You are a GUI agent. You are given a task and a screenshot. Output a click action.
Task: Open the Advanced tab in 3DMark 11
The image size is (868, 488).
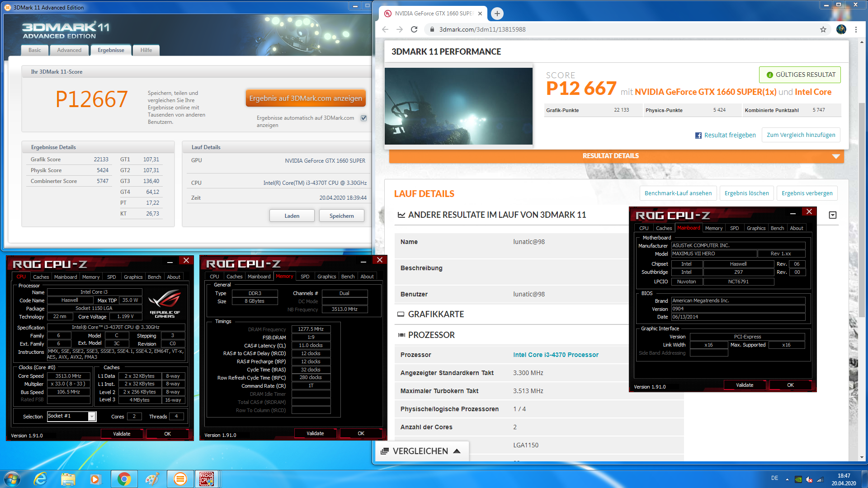pyautogui.click(x=69, y=50)
